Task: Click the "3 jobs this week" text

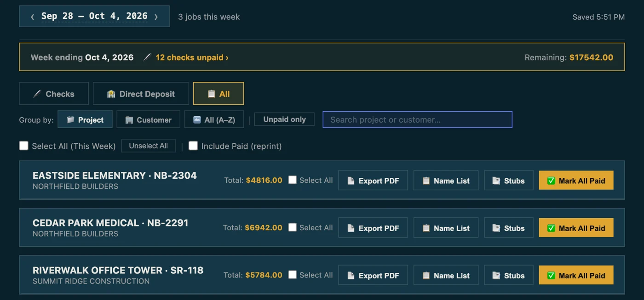Action: (x=209, y=17)
